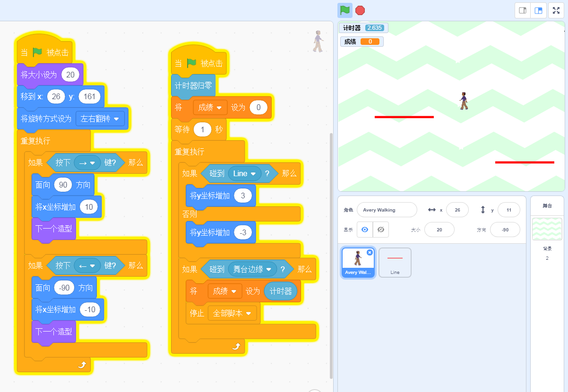
Task: Open variable dropdown in 将成绩设为 0 block
Action: [210, 108]
